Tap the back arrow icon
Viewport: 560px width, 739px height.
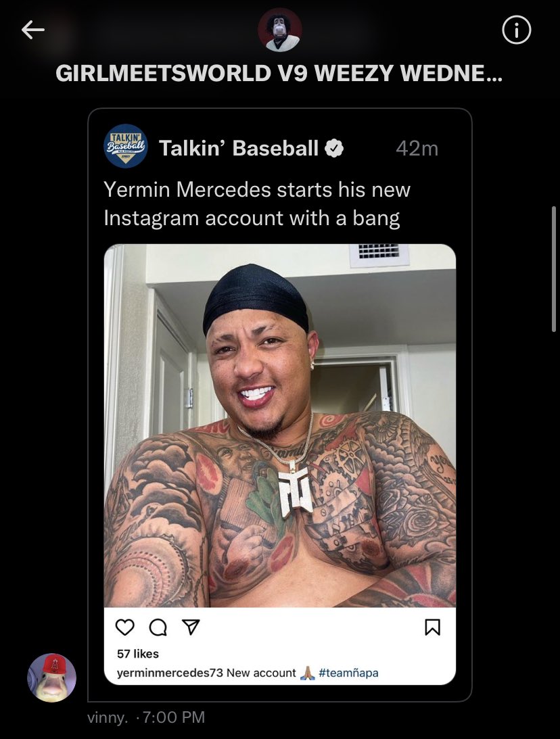tap(33, 30)
